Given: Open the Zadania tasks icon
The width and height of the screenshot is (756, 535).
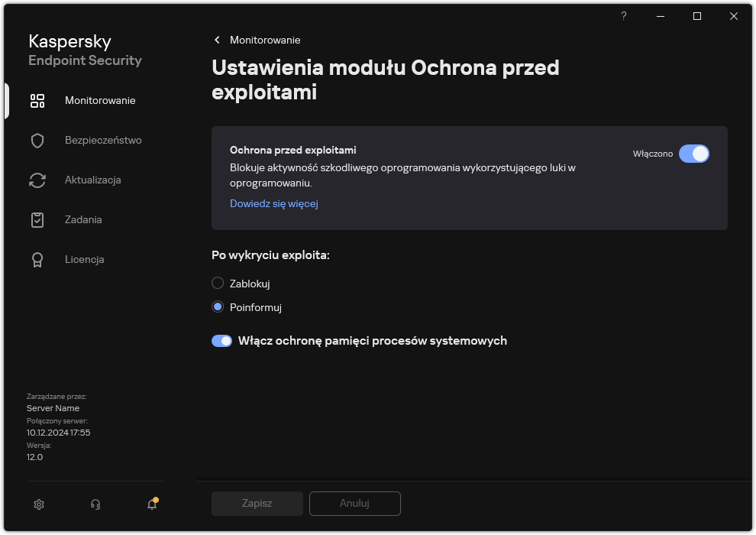Looking at the screenshot, I should point(37,219).
